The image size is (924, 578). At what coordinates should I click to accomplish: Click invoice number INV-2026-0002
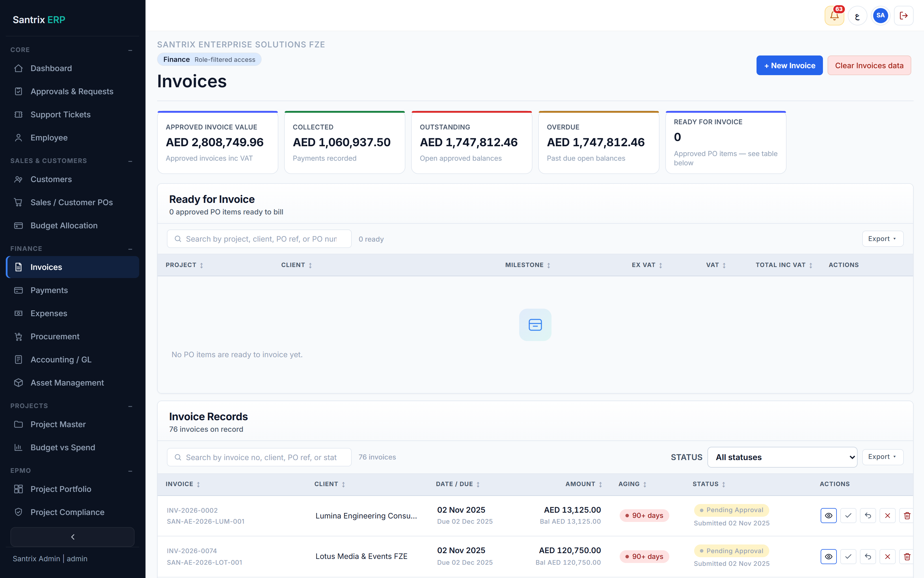[192, 510]
